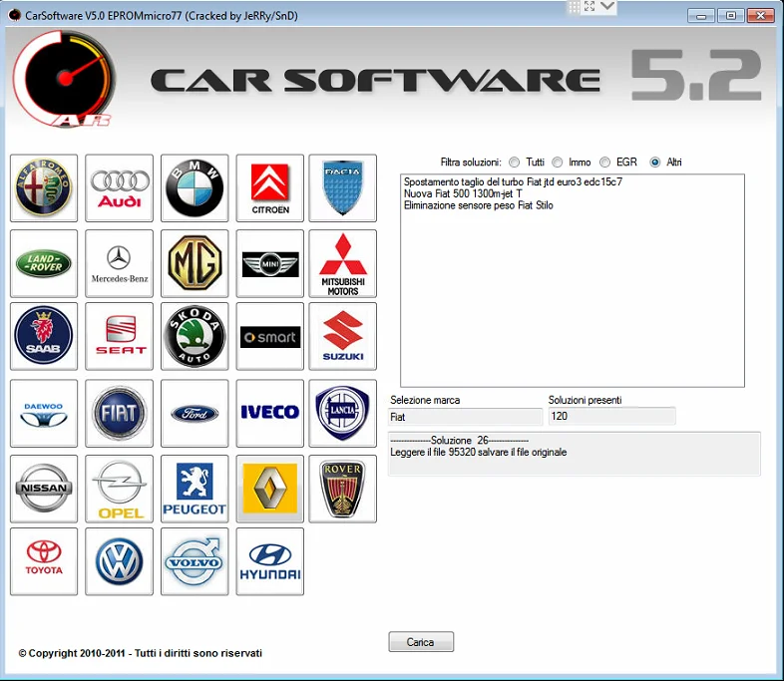
Task: Pick the Hyundai brand logo
Action: coord(270,561)
